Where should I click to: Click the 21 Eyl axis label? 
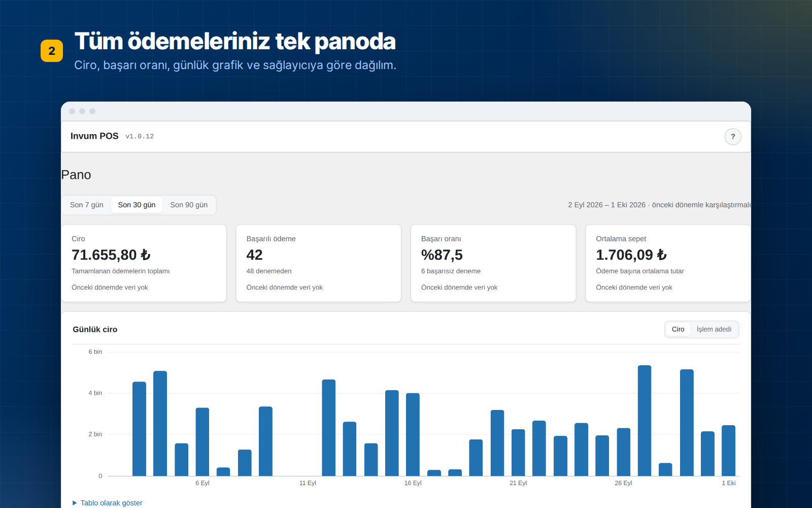518,483
